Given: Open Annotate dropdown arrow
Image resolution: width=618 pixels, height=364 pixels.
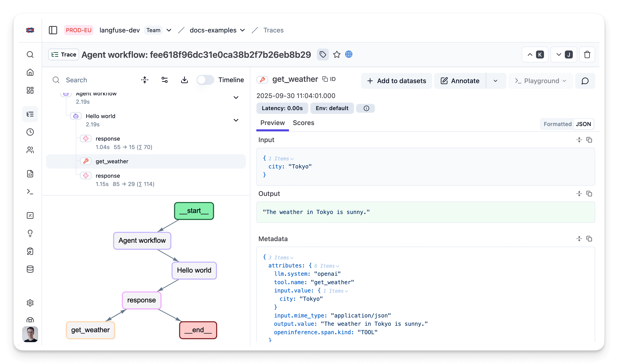Looking at the screenshot, I should click(x=496, y=81).
